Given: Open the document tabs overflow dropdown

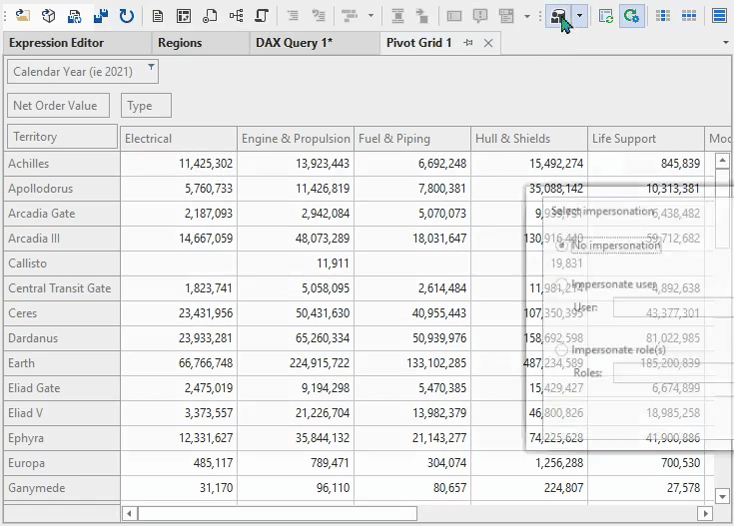Looking at the screenshot, I should click(x=726, y=43).
